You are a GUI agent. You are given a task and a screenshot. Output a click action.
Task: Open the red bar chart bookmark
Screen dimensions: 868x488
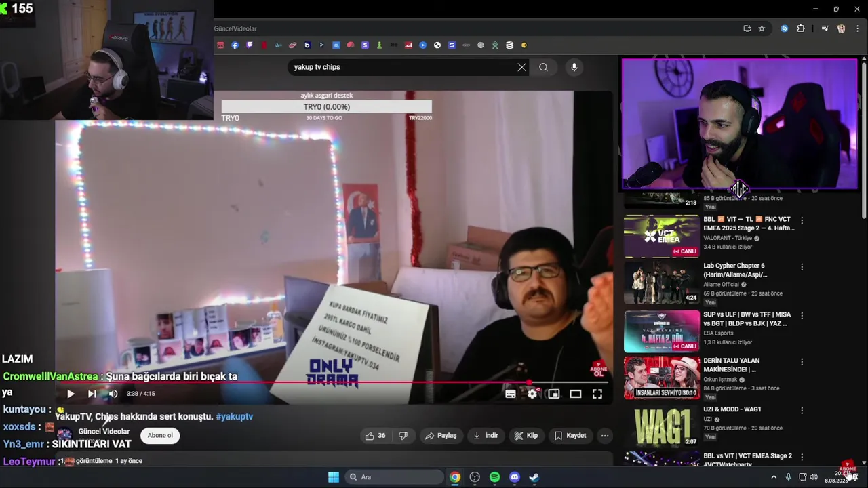408,45
